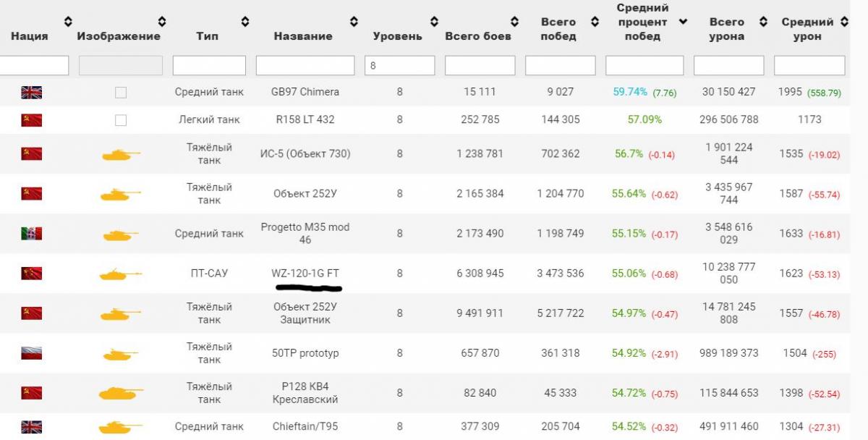
Task: Focus the Уровень filter field containing 8
Action: (x=399, y=66)
